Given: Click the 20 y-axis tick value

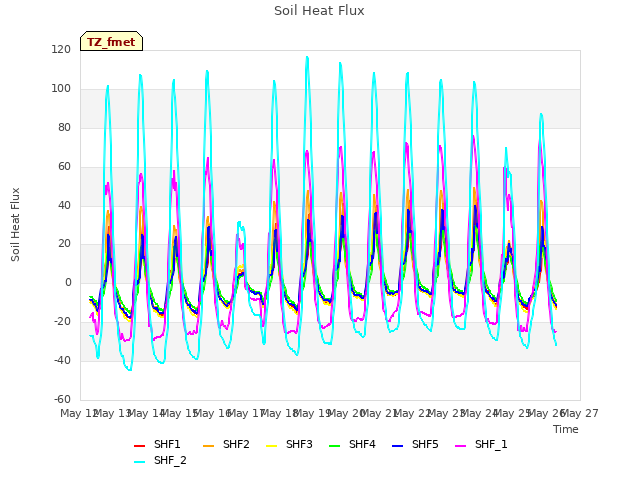Looking at the screenshot, I should pyautogui.click(x=64, y=244).
